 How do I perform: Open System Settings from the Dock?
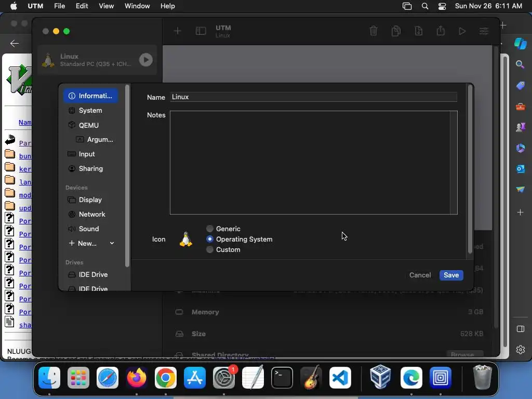tap(224, 378)
